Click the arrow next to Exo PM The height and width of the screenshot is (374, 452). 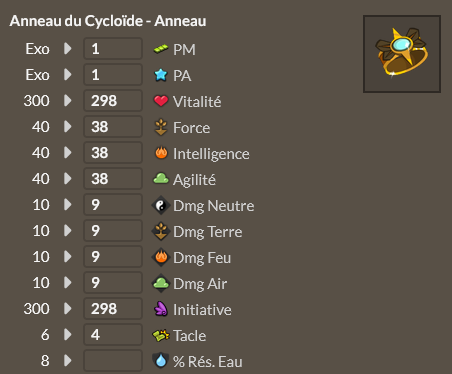click(x=68, y=48)
